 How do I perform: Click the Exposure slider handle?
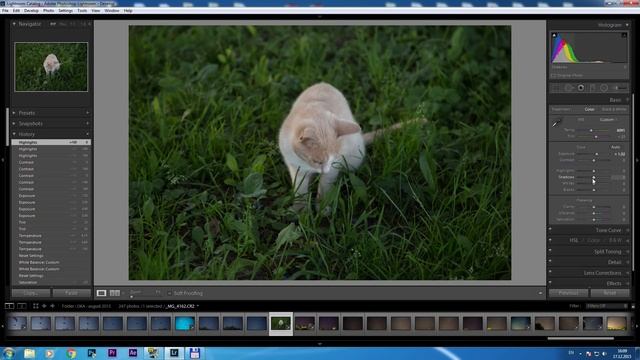pos(597,154)
